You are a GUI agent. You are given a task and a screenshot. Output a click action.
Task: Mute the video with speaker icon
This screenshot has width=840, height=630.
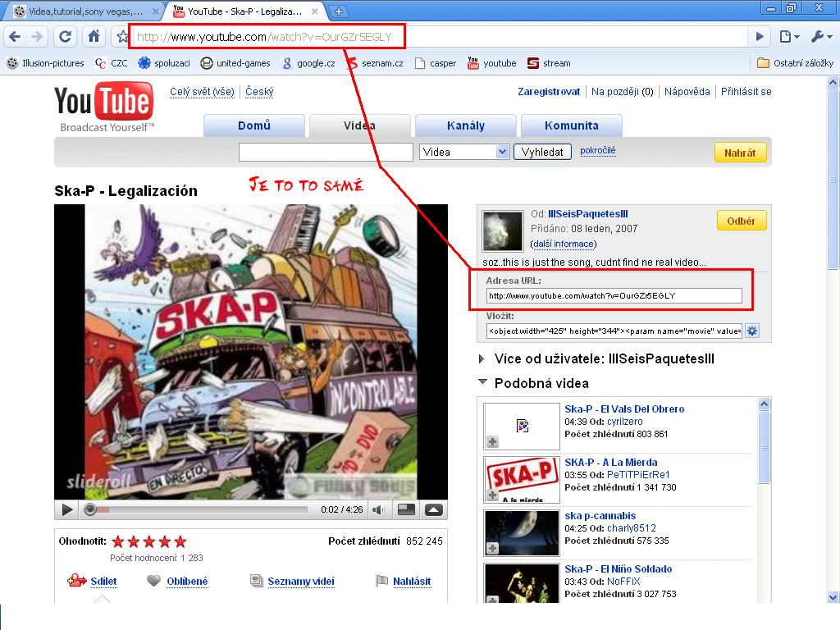click(379, 509)
